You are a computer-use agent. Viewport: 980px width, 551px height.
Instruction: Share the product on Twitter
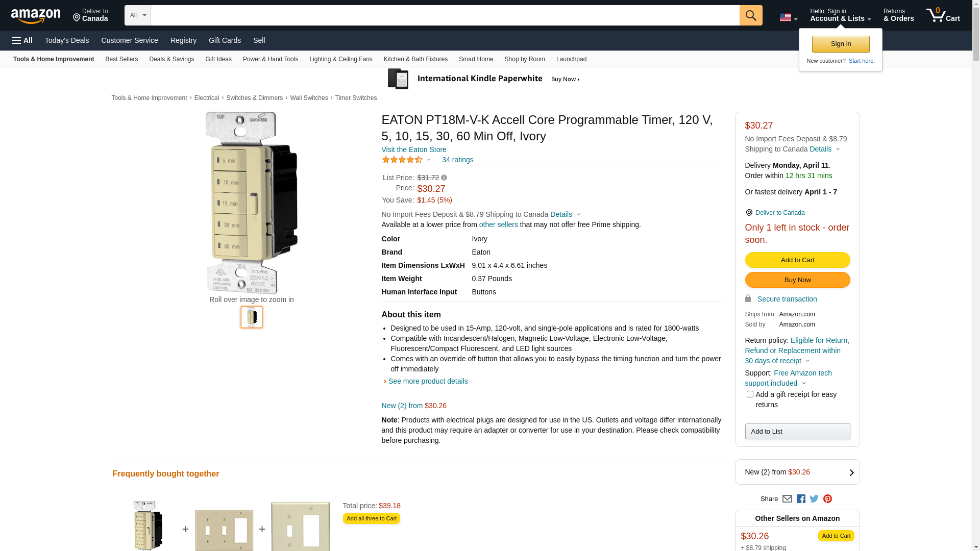(x=814, y=499)
